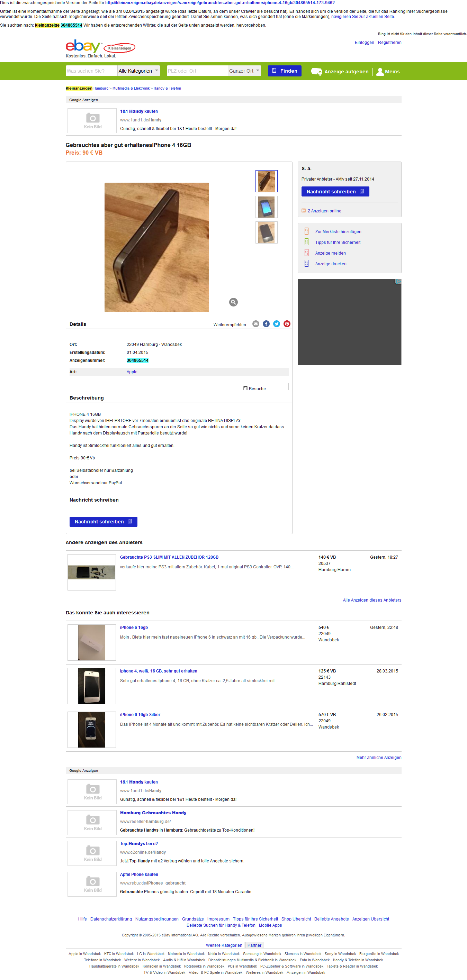Click Nachricht schreiben in the seller box
Image resolution: width=467 pixels, height=980 pixels.
pyautogui.click(x=335, y=191)
